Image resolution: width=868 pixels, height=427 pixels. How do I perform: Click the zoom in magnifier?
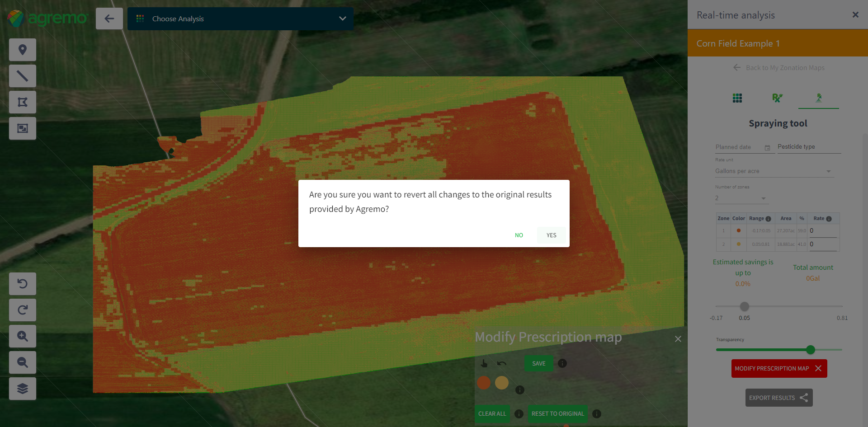click(x=23, y=336)
